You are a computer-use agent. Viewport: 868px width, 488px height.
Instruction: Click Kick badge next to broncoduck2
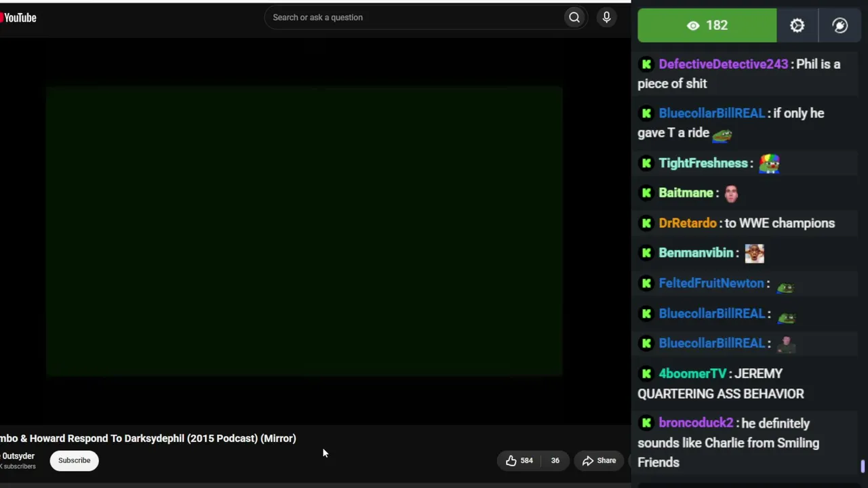(646, 423)
